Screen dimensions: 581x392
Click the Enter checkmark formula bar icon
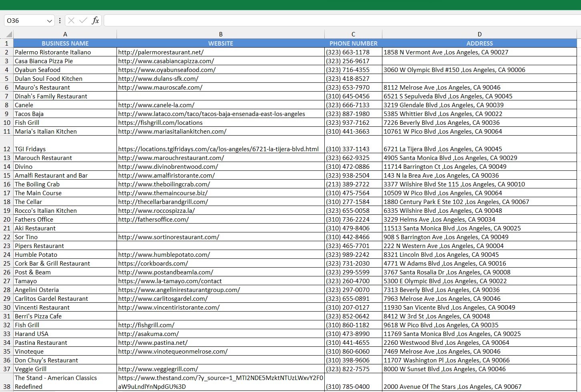pyautogui.click(x=83, y=20)
